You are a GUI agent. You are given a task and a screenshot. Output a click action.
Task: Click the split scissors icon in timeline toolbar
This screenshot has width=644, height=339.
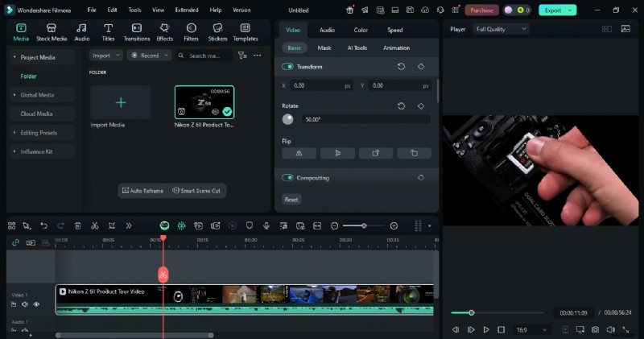pyautogui.click(x=94, y=225)
